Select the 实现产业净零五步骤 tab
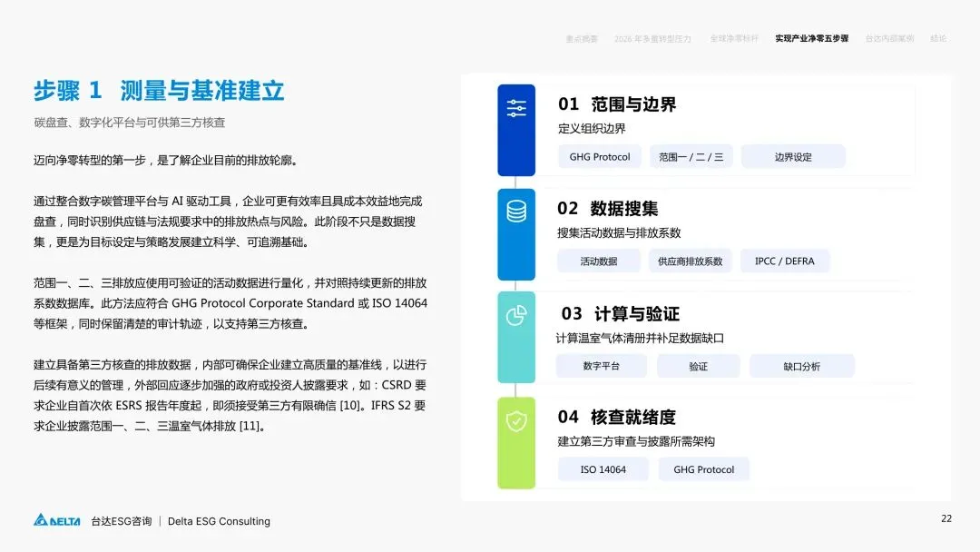Screen dimensions: 980x552 click(x=812, y=39)
